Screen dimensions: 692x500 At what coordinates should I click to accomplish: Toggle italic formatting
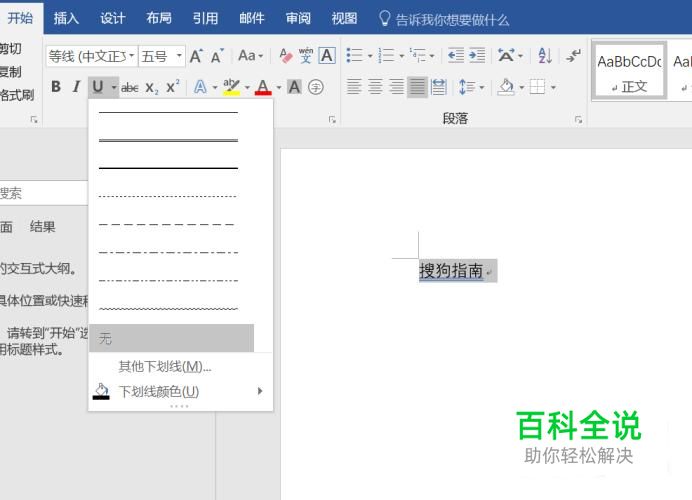click(x=76, y=87)
